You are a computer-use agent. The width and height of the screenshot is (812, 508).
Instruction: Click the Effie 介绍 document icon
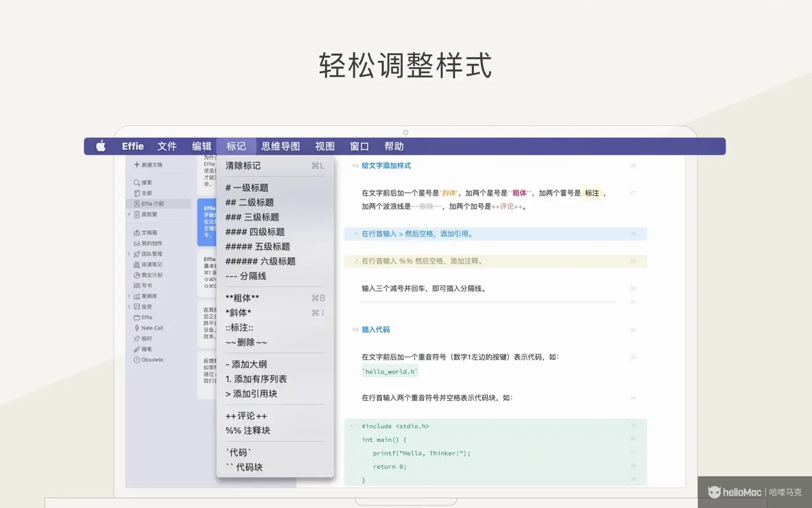click(136, 204)
